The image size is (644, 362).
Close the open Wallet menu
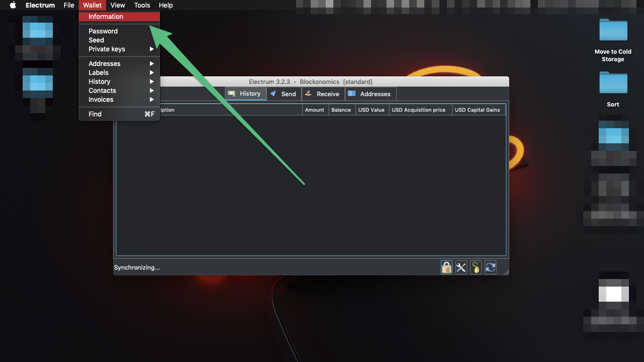(x=92, y=5)
